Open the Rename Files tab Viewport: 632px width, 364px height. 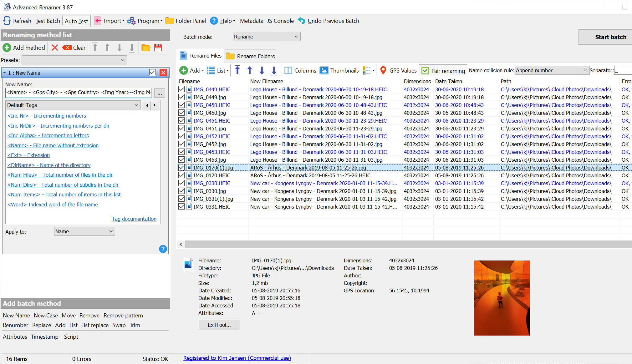[201, 56]
